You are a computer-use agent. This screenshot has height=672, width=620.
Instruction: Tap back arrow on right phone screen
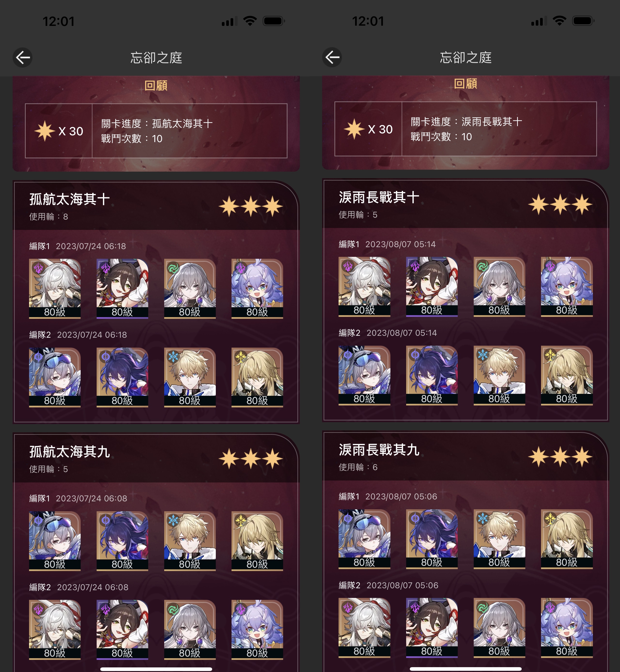click(332, 57)
